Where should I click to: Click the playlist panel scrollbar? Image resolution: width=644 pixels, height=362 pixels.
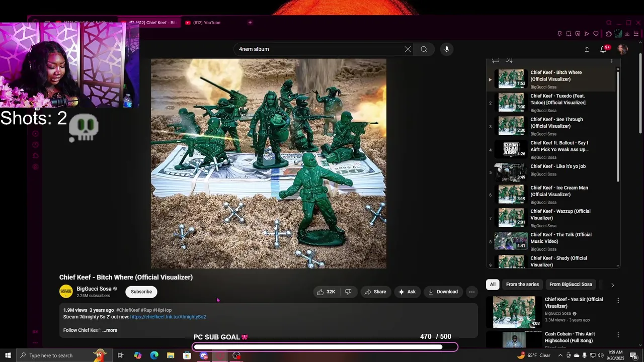pos(618,126)
